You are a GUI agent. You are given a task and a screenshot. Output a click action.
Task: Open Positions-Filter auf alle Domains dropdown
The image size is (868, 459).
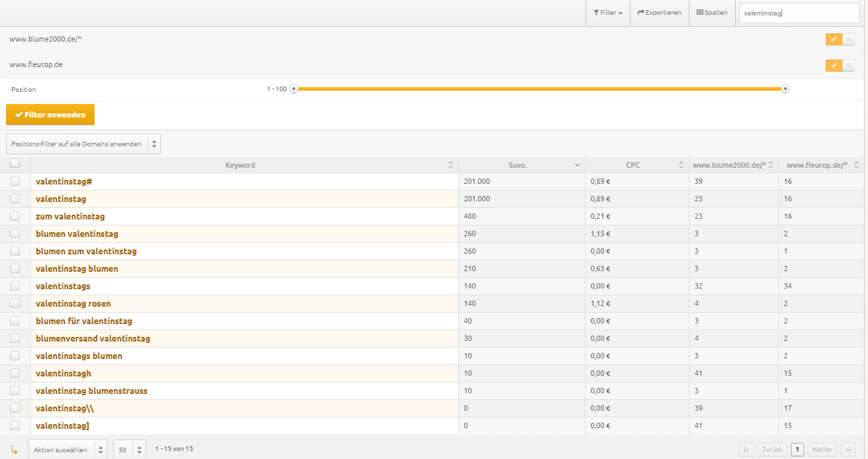pyautogui.click(x=83, y=144)
